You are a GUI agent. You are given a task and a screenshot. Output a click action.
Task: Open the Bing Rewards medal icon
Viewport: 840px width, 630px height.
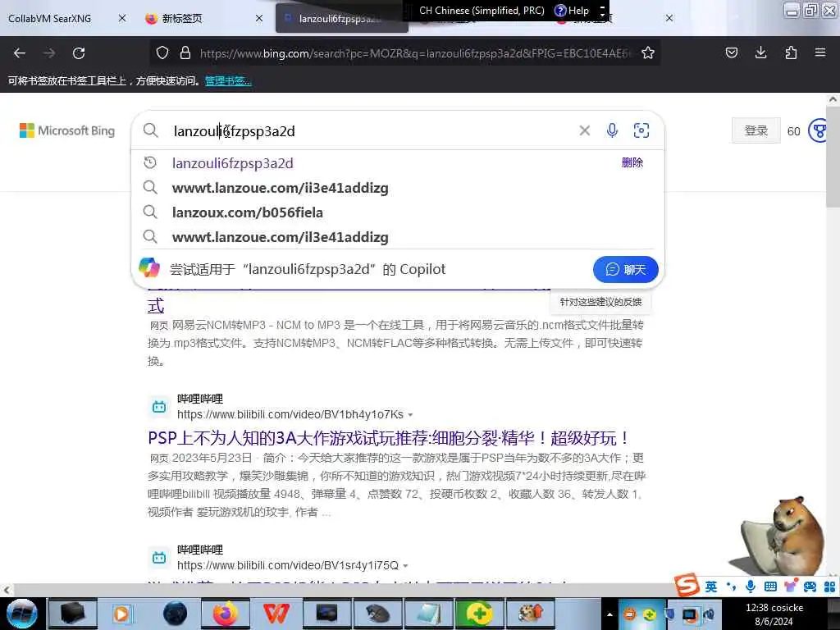tap(819, 130)
